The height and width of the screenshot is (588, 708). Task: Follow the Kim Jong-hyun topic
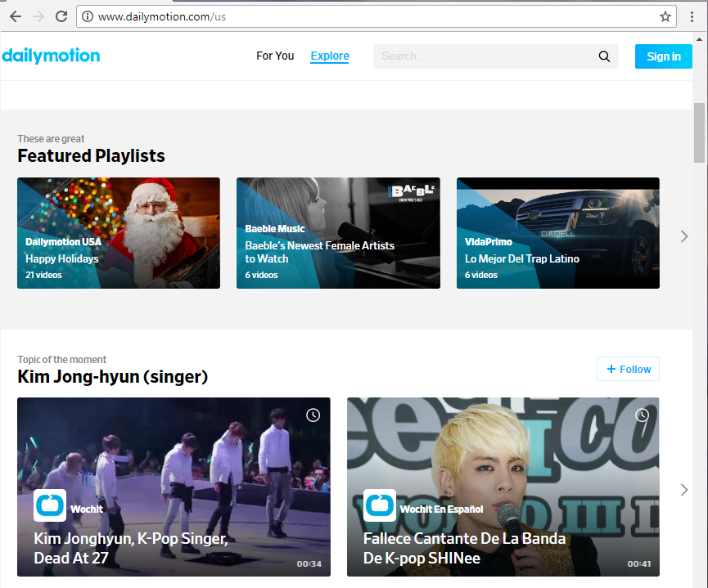(x=628, y=369)
